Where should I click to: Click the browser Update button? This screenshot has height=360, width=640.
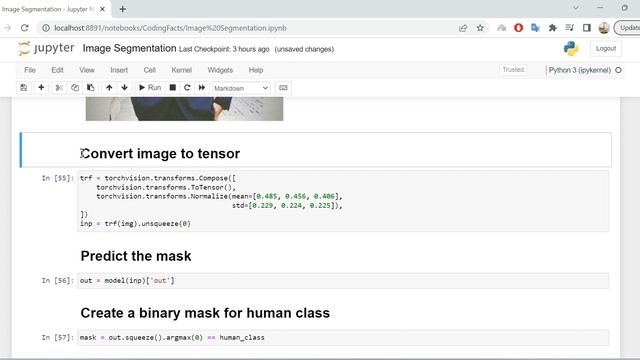627,28
